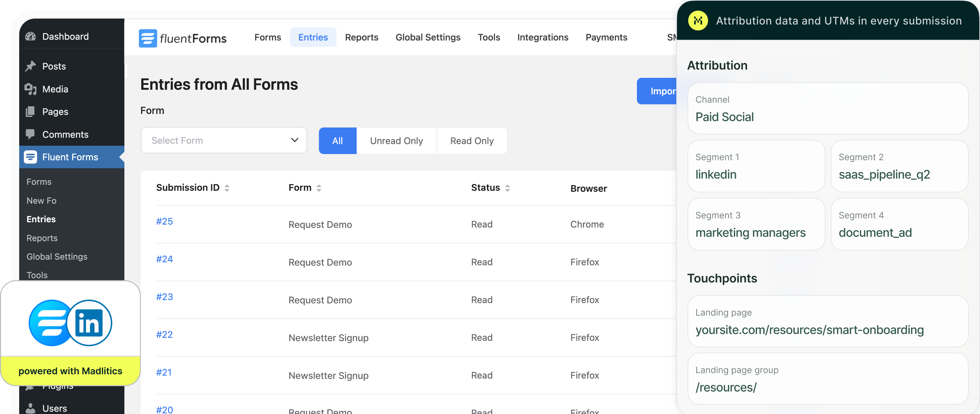Click the Comments bubble icon
The height and width of the screenshot is (414, 980).
30,134
